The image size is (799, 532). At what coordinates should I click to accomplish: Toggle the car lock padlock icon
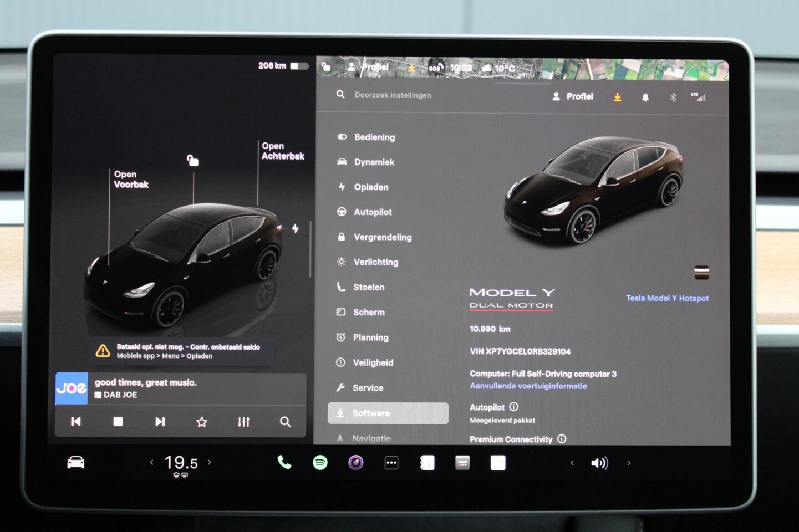[x=192, y=161]
